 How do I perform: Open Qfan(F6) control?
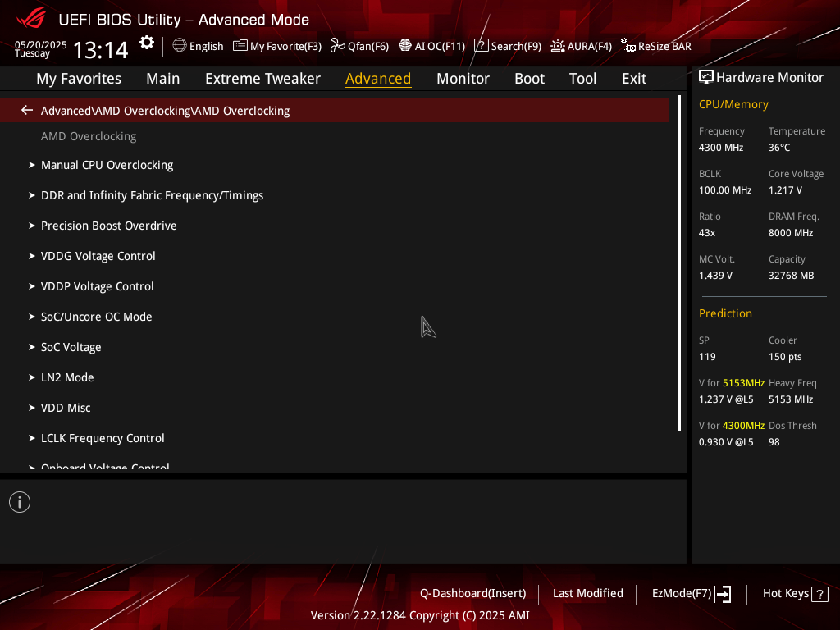pos(368,46)
